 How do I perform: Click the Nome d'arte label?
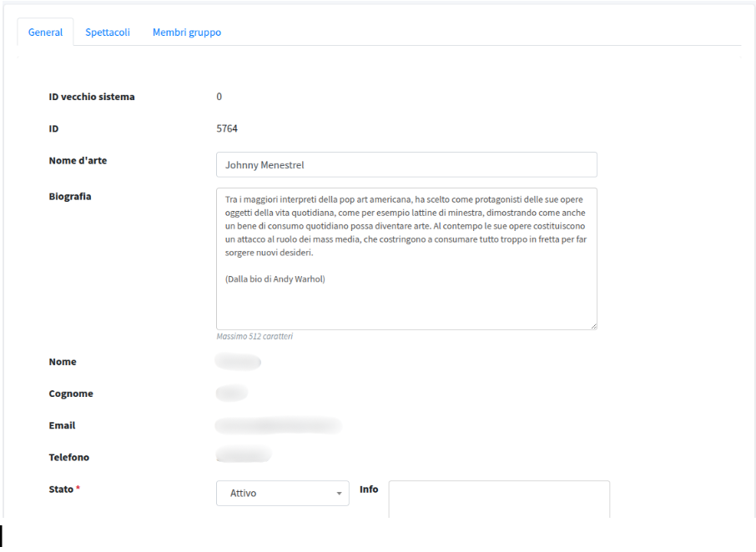pos(78,160)
